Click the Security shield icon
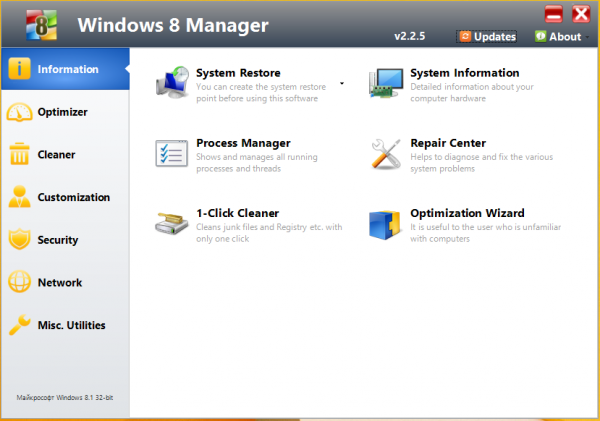 (x=19, y=240)
